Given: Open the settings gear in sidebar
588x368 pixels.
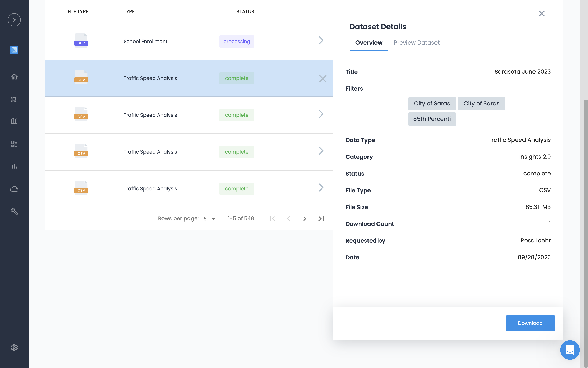Looking at the screenshot, I should tap(14, 348).
